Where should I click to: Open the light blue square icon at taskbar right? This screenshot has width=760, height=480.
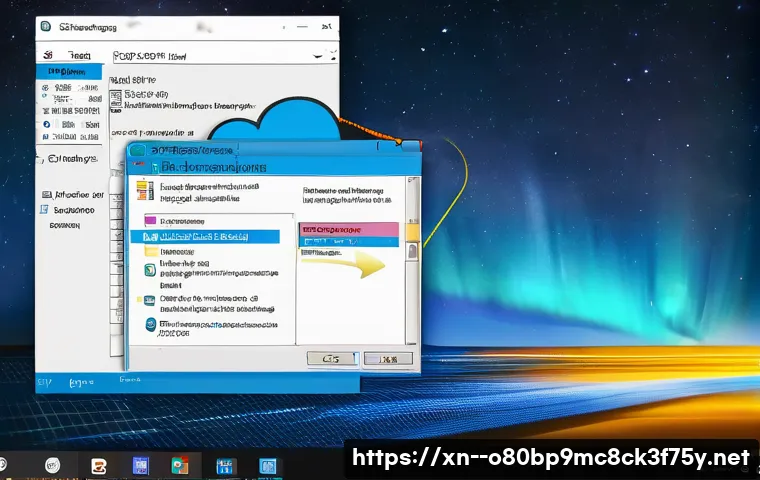tap(268, 466)
